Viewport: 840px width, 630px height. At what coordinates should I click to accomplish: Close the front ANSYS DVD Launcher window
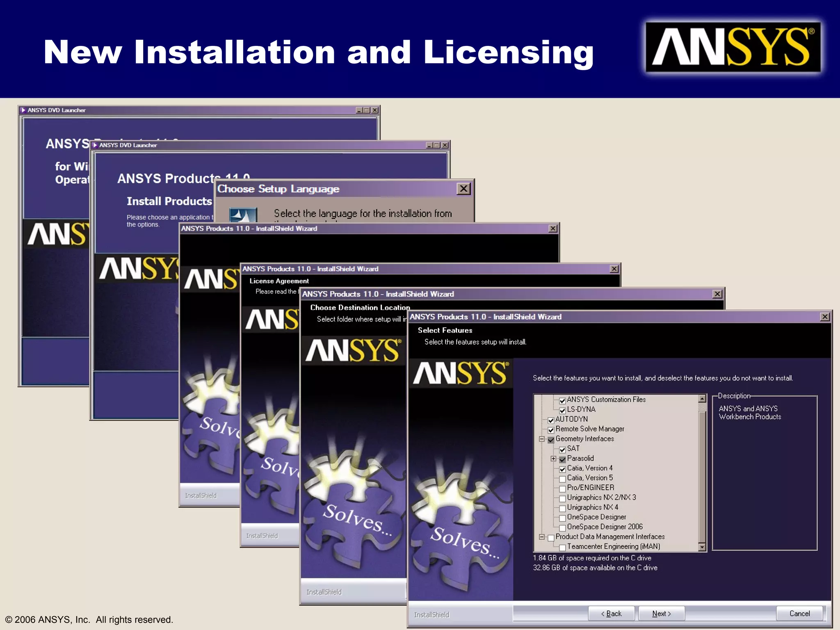click(x=445, y=145)
